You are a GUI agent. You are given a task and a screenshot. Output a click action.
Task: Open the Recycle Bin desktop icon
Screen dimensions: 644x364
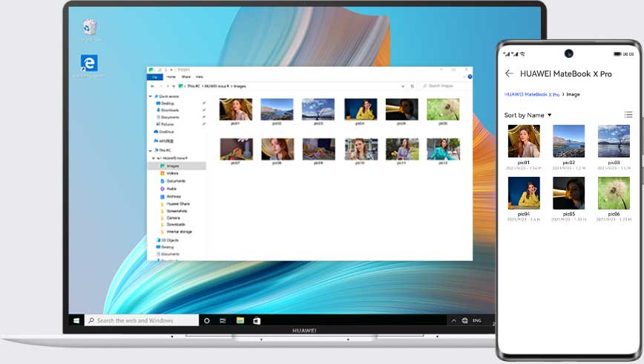tap(90, 28)
